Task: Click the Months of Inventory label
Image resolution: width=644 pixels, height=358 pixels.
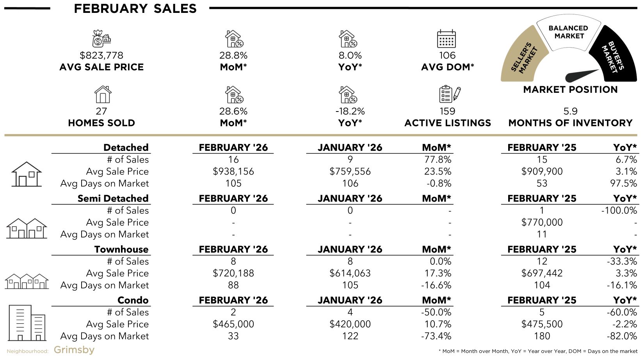Action: (570, 123)
